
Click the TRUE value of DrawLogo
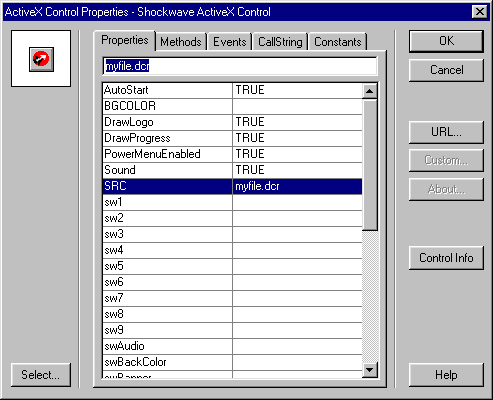pyautogui.click(x=250, y=122)
